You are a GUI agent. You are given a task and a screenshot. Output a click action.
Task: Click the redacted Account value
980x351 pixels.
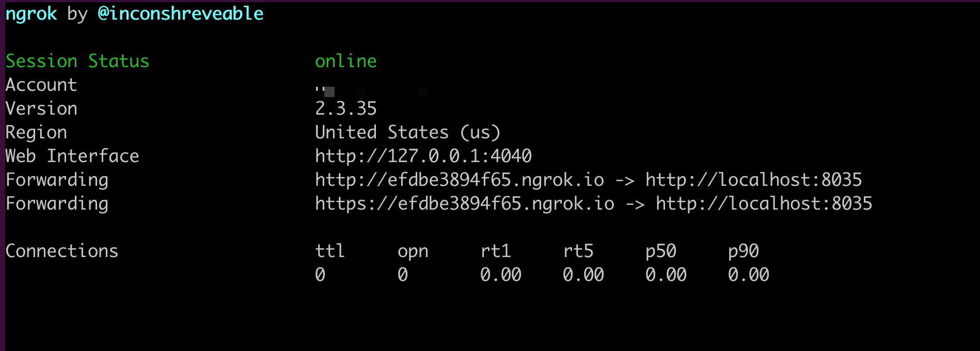point(371,91)
